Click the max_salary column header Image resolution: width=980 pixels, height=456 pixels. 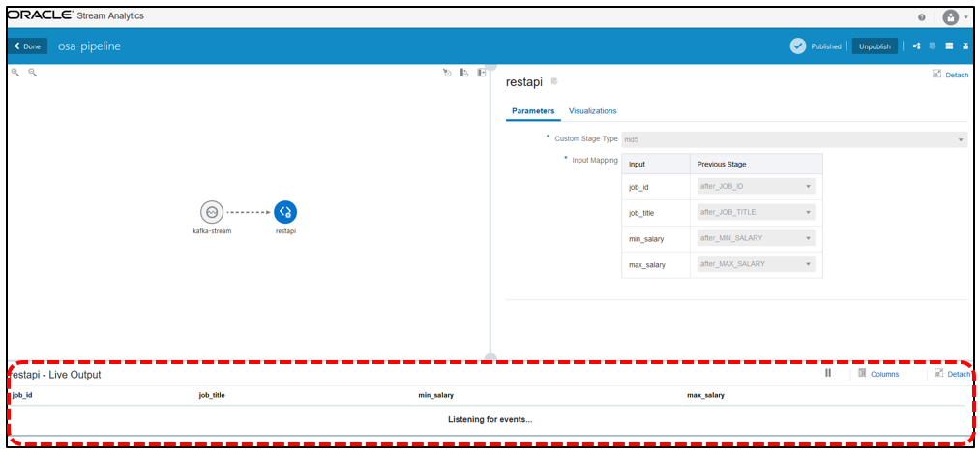[705, 395]
